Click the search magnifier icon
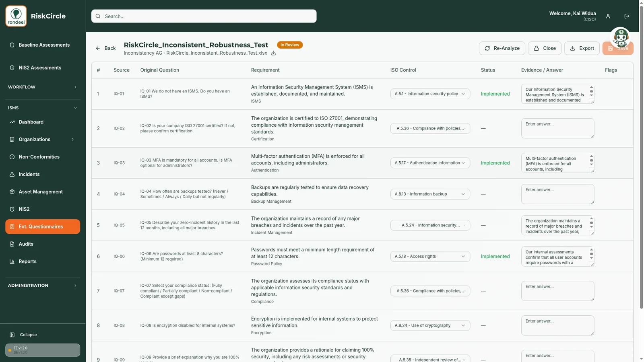Screen dimensions: 644x362 (98, 16)
